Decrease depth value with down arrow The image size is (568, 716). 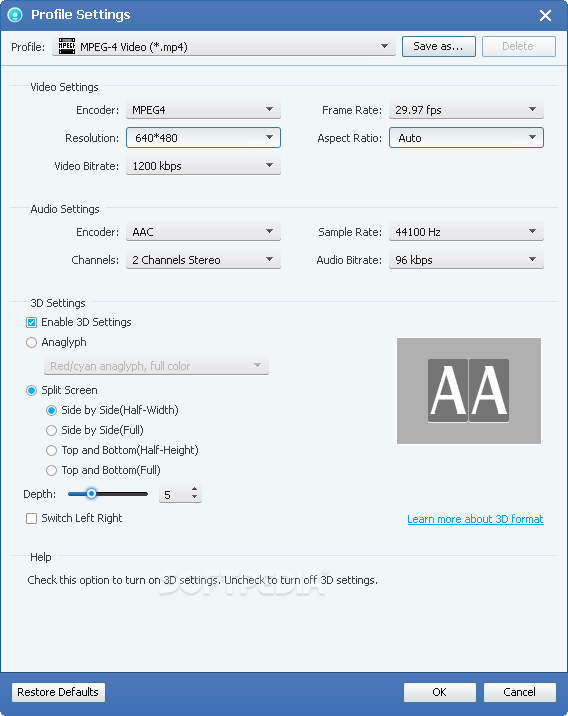pyautogui.click(x=195, y=497)
